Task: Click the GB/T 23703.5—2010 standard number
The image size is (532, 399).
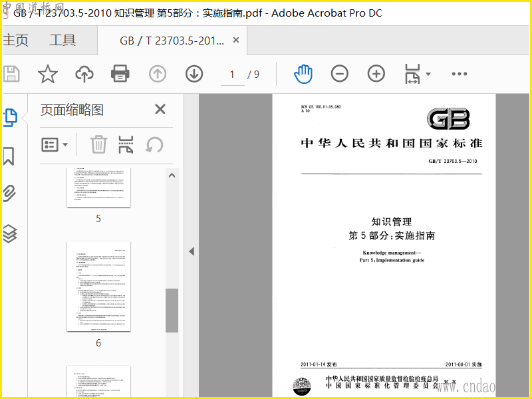Action: (x=453, y=161)
